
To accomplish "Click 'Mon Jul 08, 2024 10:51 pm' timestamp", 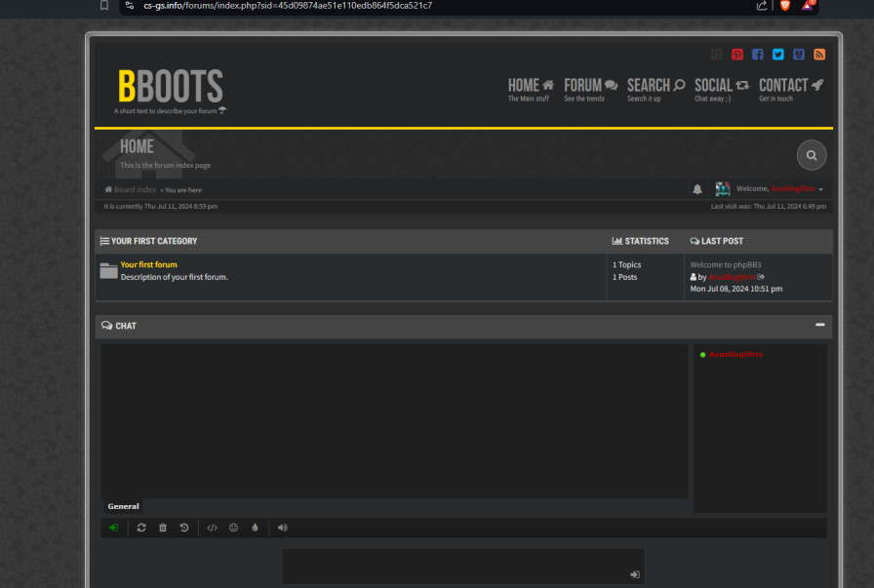I will [x=736, y=289].
